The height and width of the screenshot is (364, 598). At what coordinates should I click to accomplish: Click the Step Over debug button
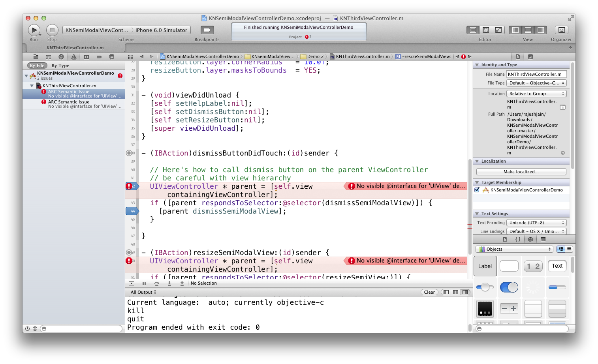click(x=157, y=283)
